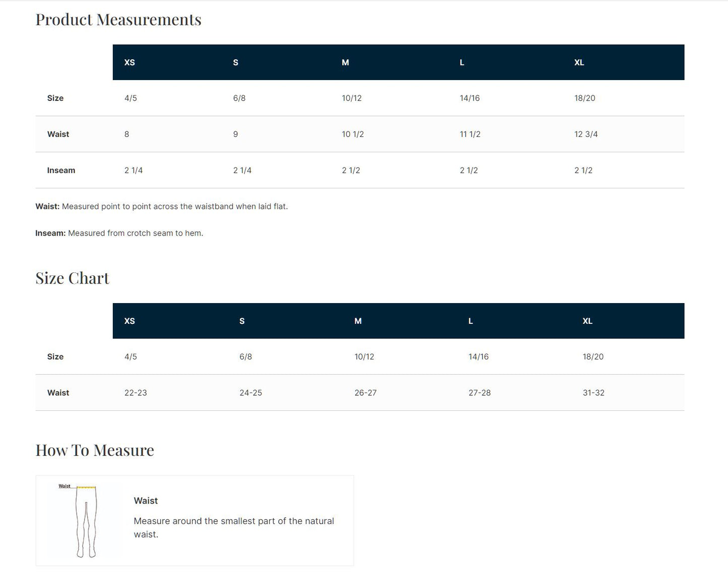Viewport: 728px width, 574px height.
Task: Select the Inseam row label
Action: pyautogui.click(x=61, y=170)
